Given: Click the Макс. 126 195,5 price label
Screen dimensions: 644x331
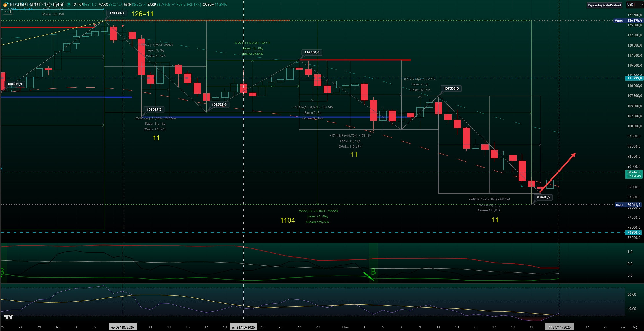Looking at the screenshot, I should coord(628,21).
